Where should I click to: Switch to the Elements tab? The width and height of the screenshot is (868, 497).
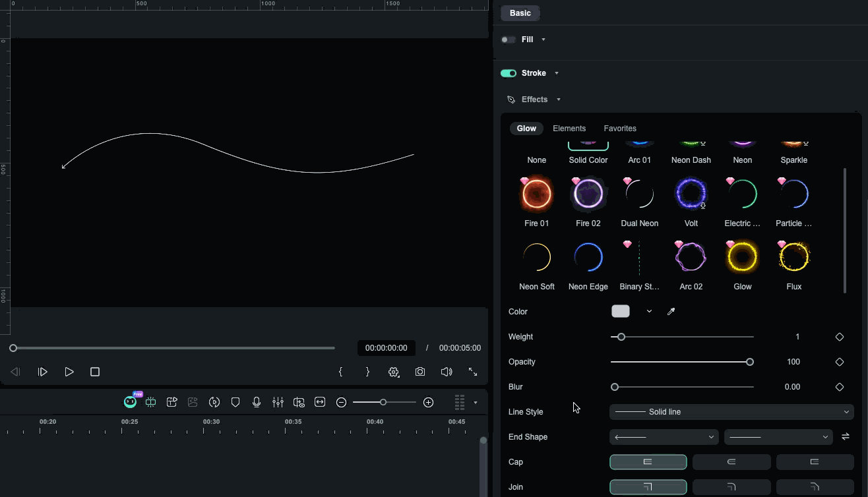[569, 128]
